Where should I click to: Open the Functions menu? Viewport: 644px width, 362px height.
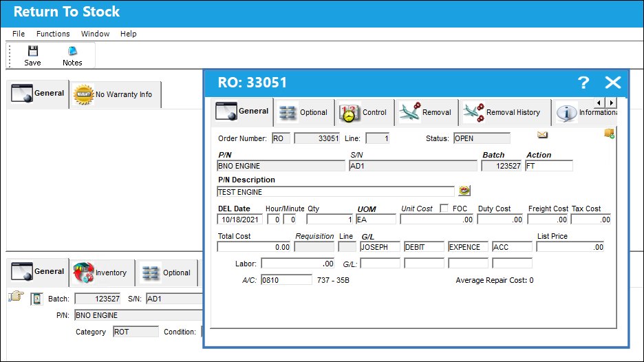pyautogui.click(x=53, y=34)
